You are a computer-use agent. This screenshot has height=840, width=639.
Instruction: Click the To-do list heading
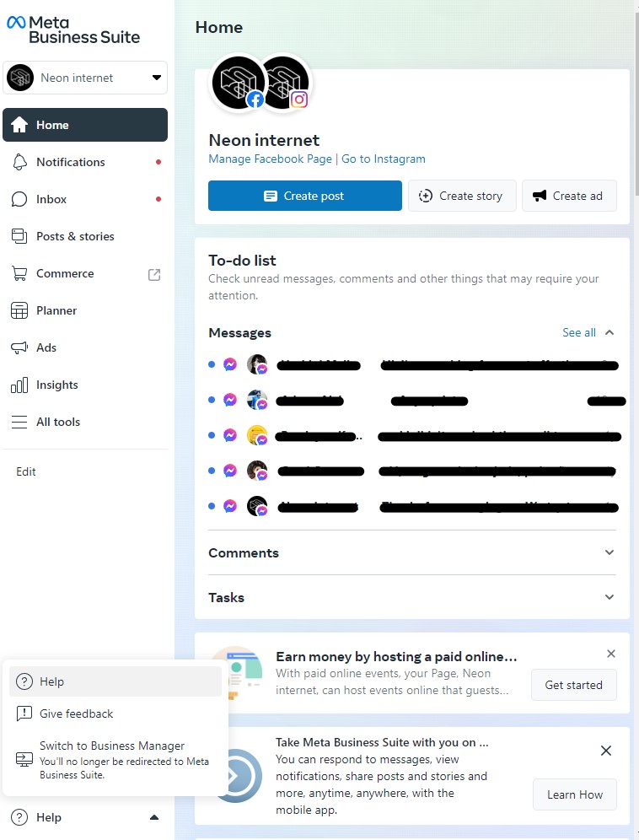[242, 261]
